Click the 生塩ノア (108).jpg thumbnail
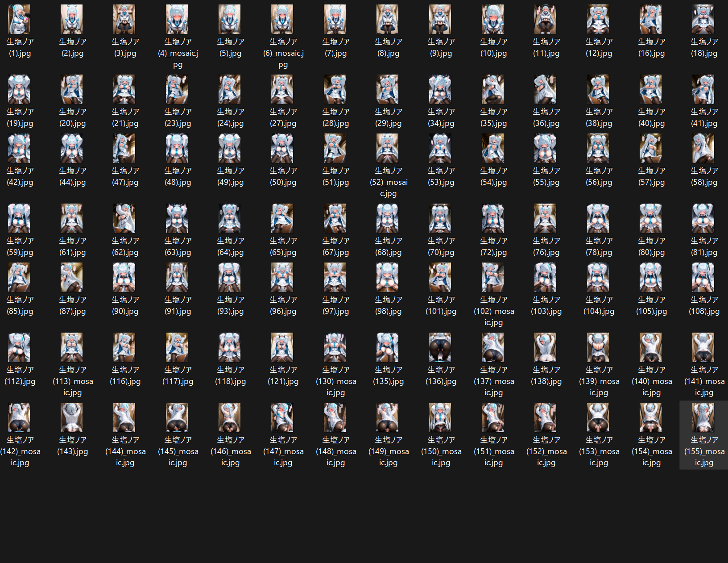This screenshot has width=728, height=563. [x=704, y=277]
